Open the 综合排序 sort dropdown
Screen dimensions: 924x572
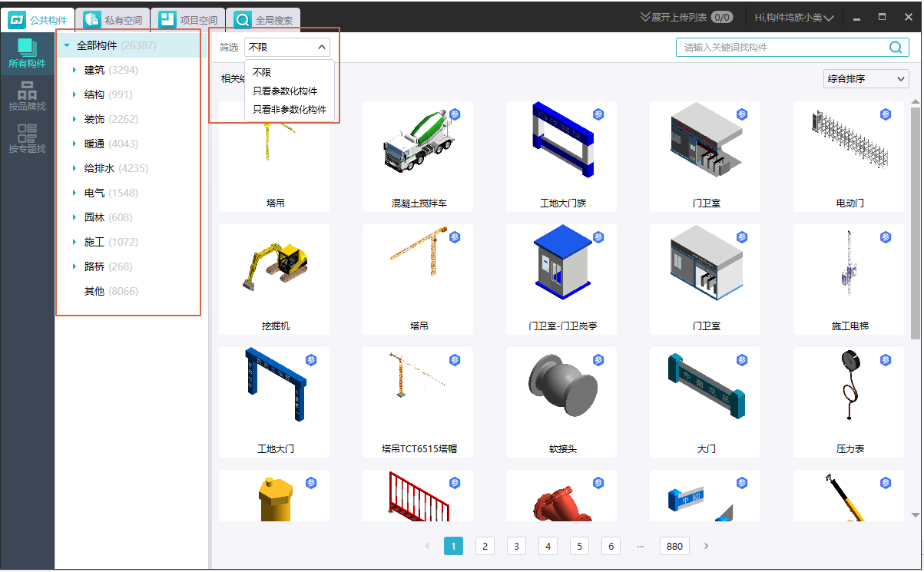[x=865, y=78]
